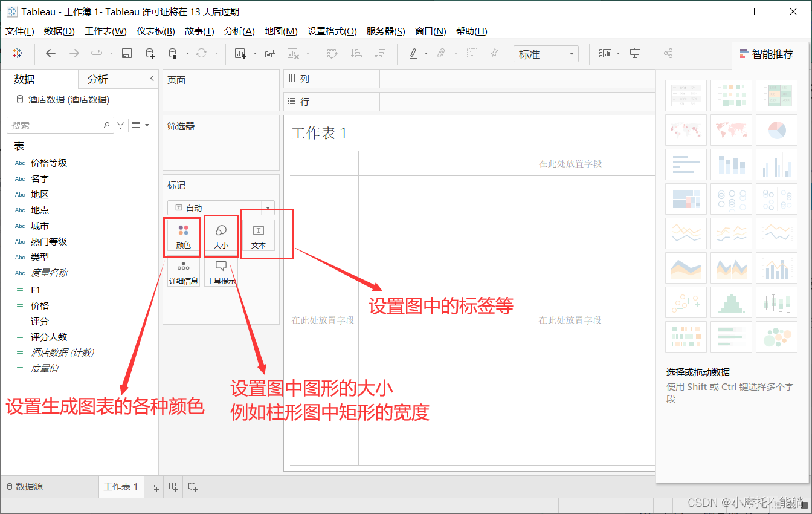Click the Color card in Marks
Screen dimensions: 812x514
183,236
